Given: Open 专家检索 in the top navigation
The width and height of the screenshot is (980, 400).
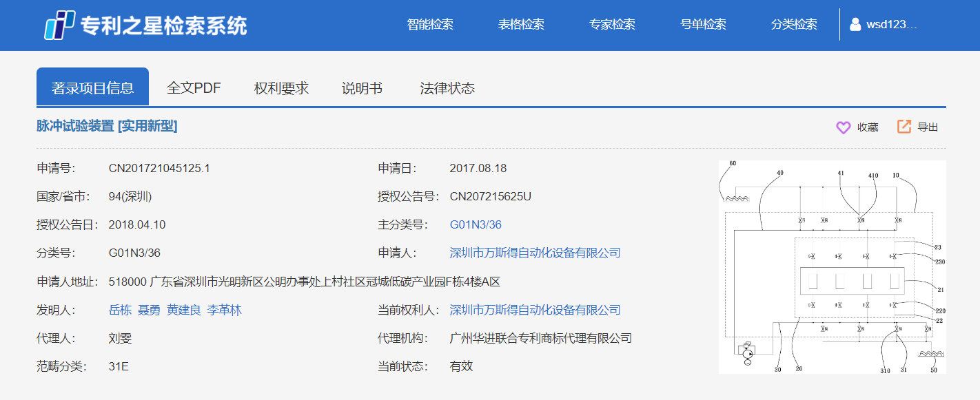Looking at the screenshot, I should 612,25.
